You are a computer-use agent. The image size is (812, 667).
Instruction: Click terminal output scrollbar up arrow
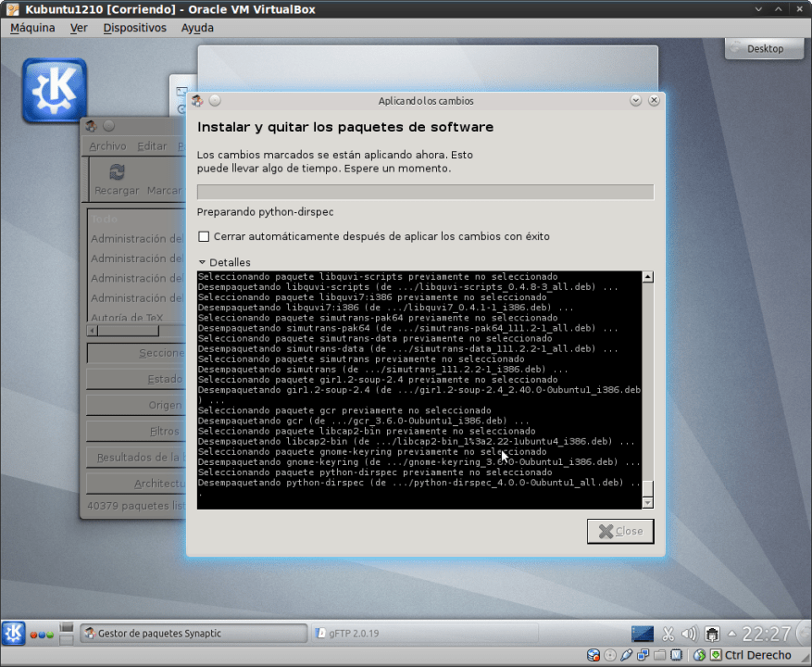[647, 276]
